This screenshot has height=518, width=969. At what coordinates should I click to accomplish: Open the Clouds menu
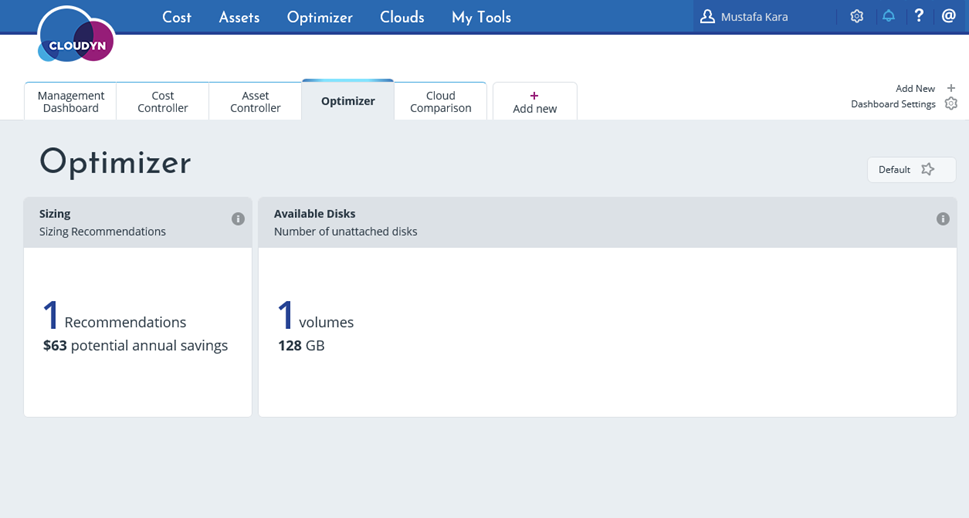tap(402, 17)
